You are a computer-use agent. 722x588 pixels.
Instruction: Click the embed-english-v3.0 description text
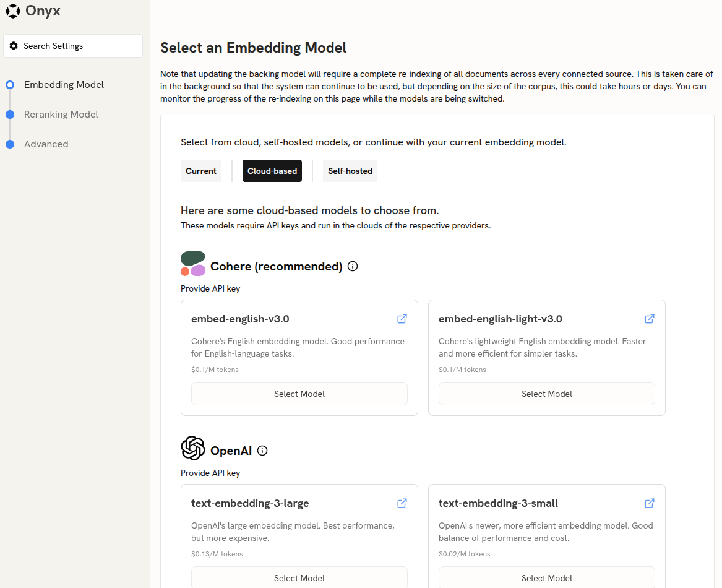click(298, 347)
